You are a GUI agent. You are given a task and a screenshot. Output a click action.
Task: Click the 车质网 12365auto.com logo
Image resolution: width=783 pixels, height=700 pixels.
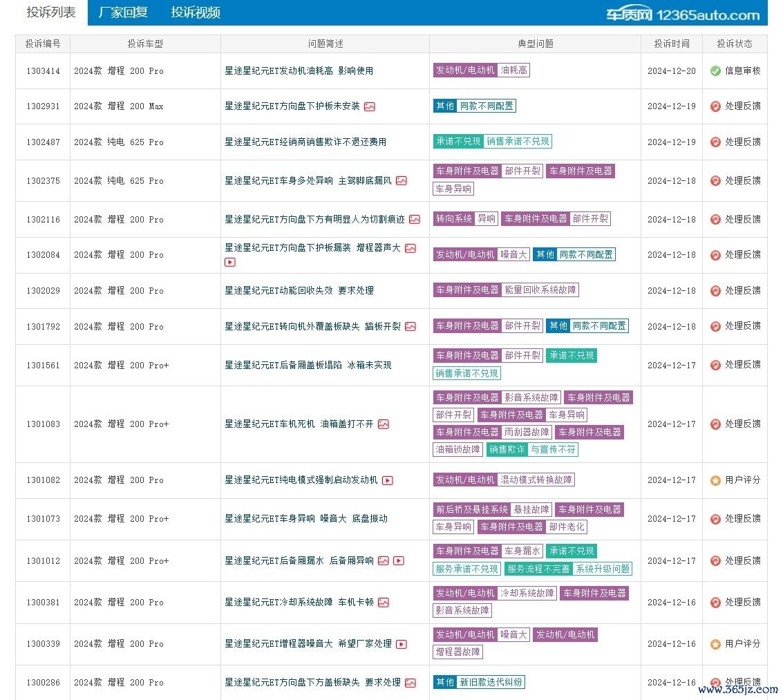683,15
